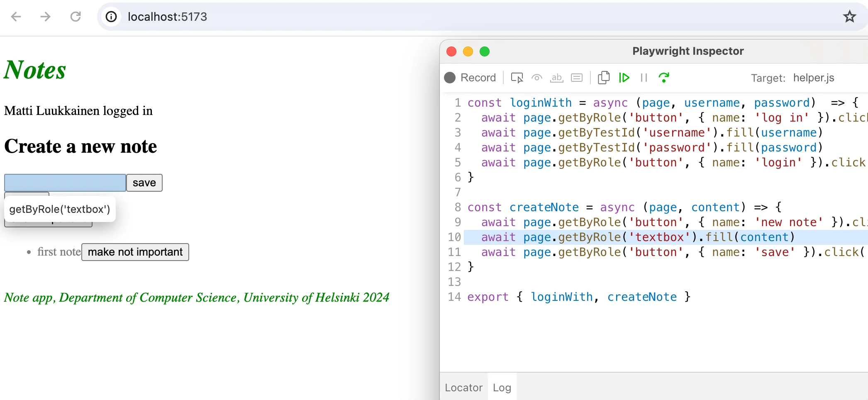
Task: Click the 'Create a new note' heading
Action: click(x=80, y=146)
